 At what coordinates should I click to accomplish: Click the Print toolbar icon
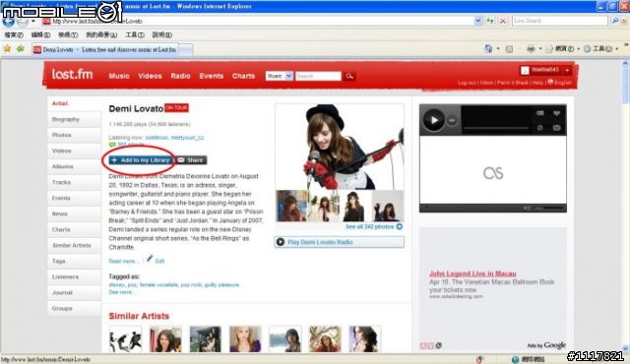click(x=531, y=49)
